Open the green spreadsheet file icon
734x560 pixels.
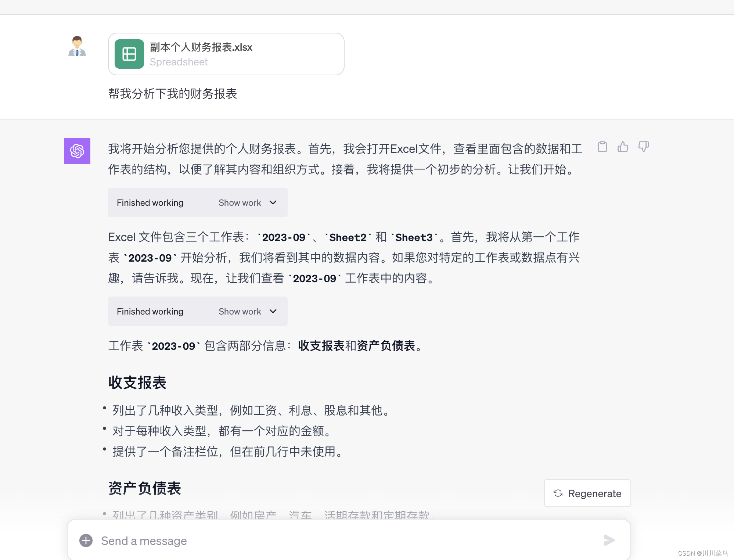(129, 54)
